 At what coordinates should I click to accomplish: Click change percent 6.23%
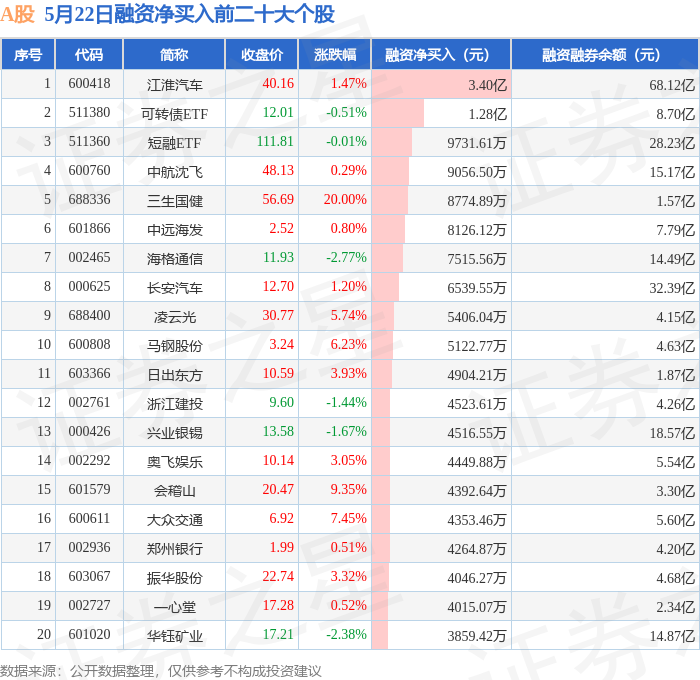coord(348,345)
